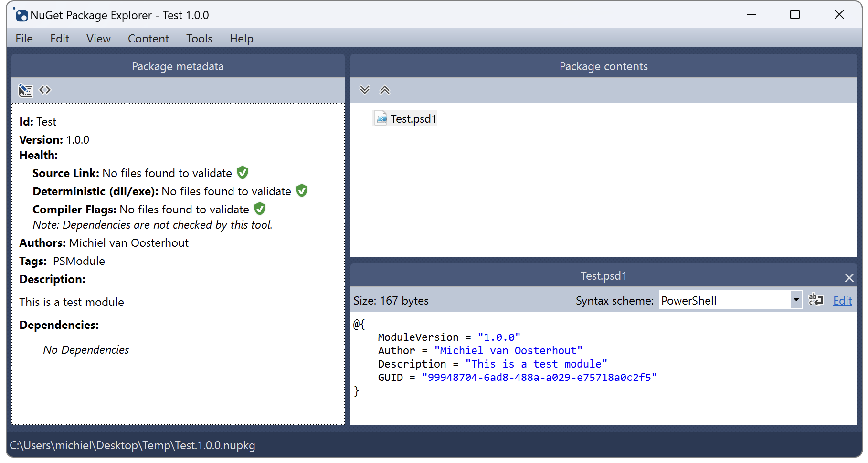Screen dimensions: 868x463
Task: Open the Edit menu
Action: pos(60,39)
